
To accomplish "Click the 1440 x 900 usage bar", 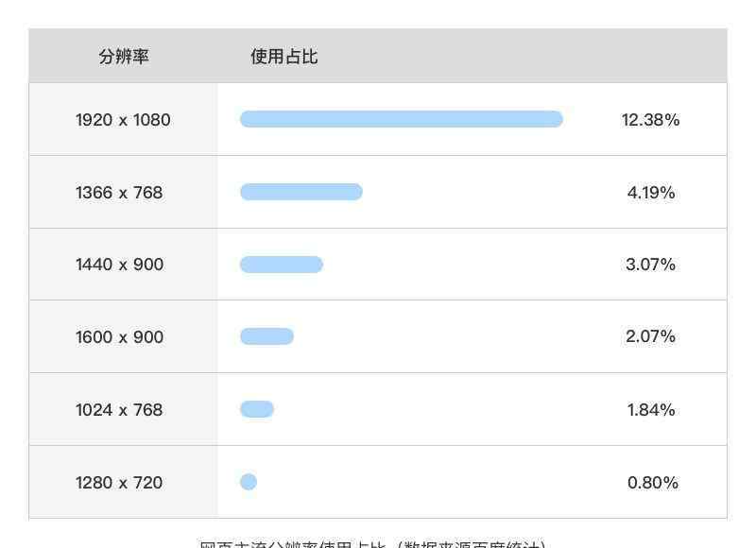I will pyautogui.click(x=282, y=265).
